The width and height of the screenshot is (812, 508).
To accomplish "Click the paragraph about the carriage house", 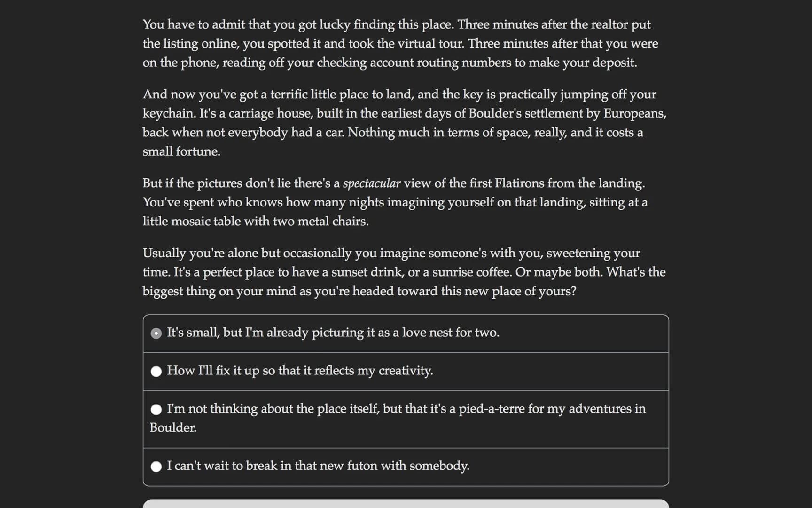I will pyautogui.click(x=404, y=122).
